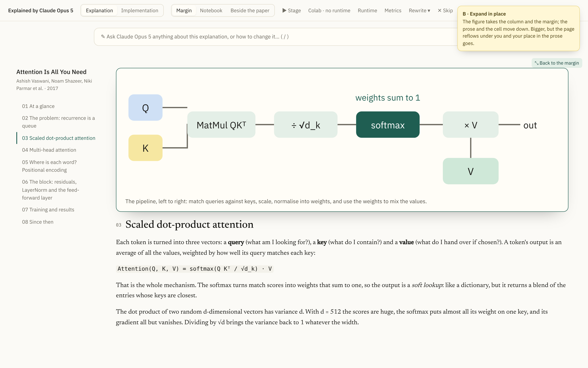Jump to 08 Since then
This screenshot has width=588, height=368.
coord(38,222)
